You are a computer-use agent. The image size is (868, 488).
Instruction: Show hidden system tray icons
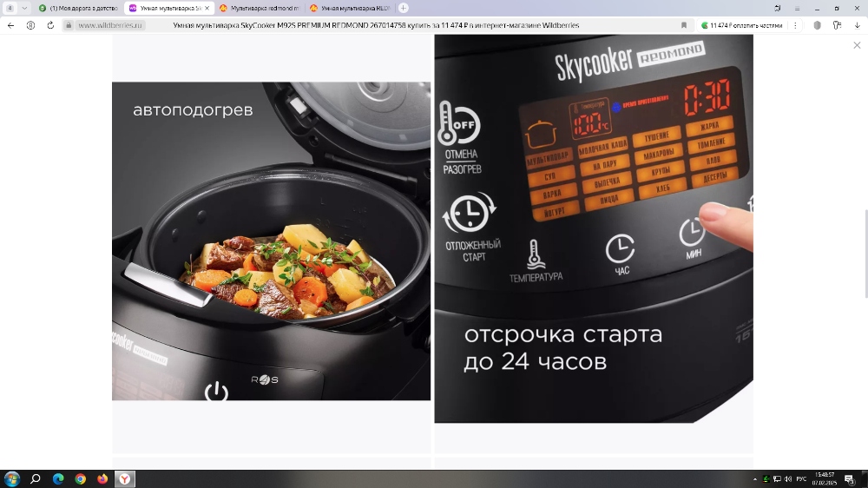754,479
